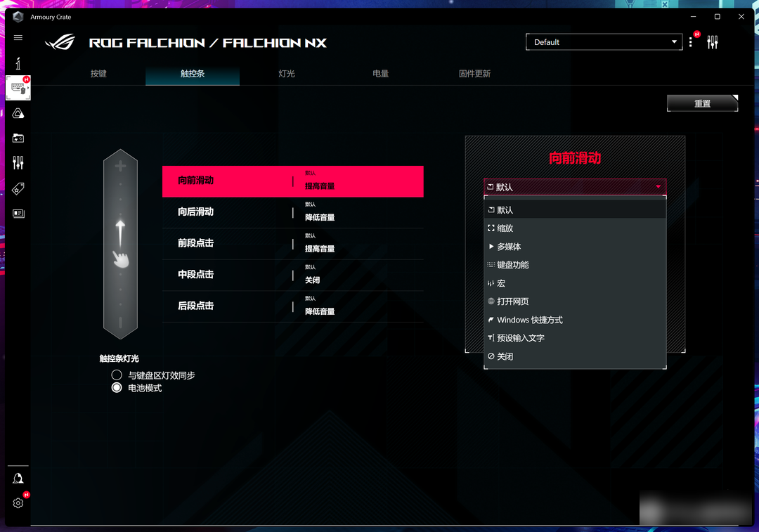Screen dimensions: 759x532
Task: Click the three-dot profile options icon
Action: pyautogui.click(x=691, y=42)
